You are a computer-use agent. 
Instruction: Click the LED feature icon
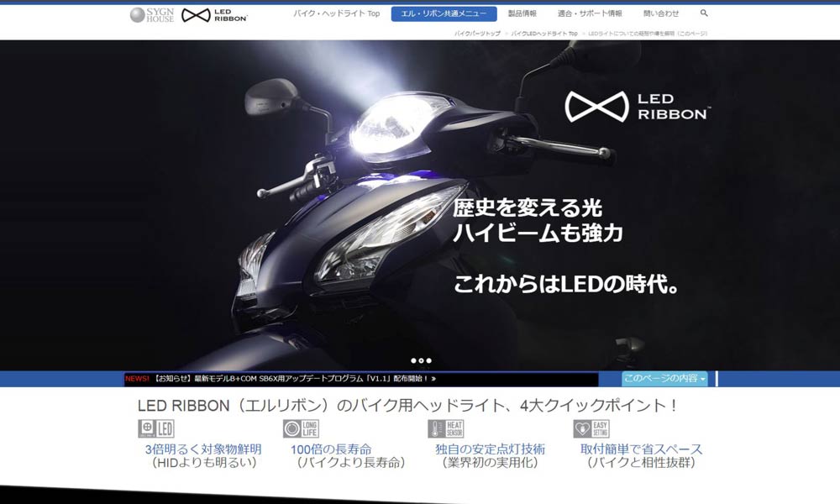point(156,428)
